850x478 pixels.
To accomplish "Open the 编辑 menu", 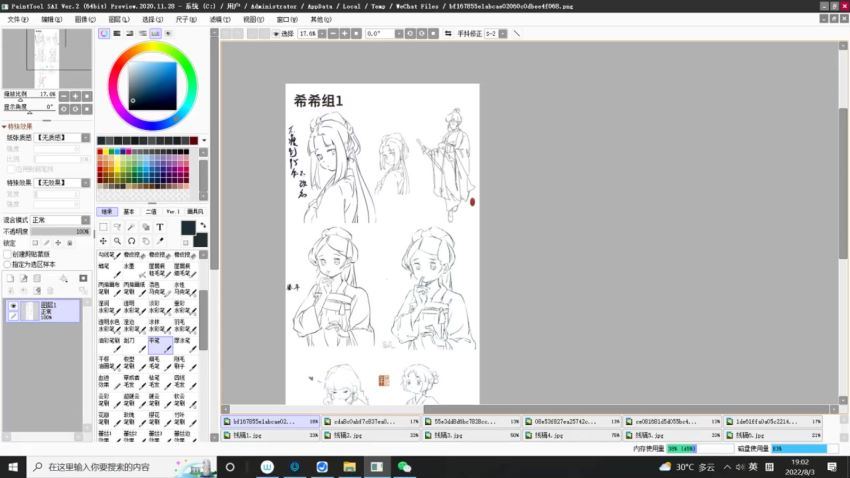I will (x=51, y=20).
